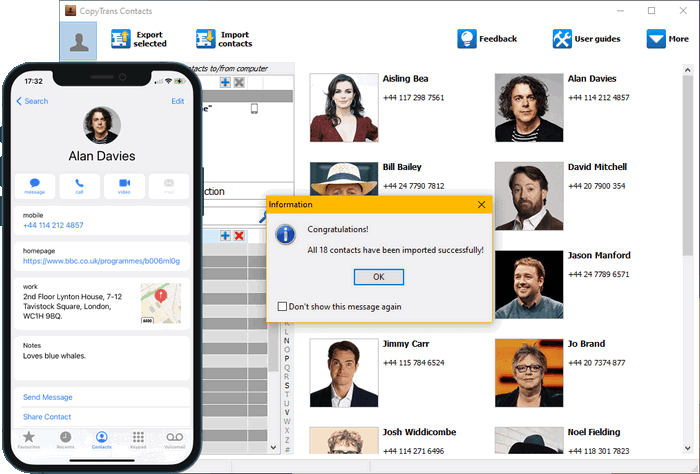Screen dimensions: 700x474
Task: Tick Don't show this message again
Action: point(282,307)
